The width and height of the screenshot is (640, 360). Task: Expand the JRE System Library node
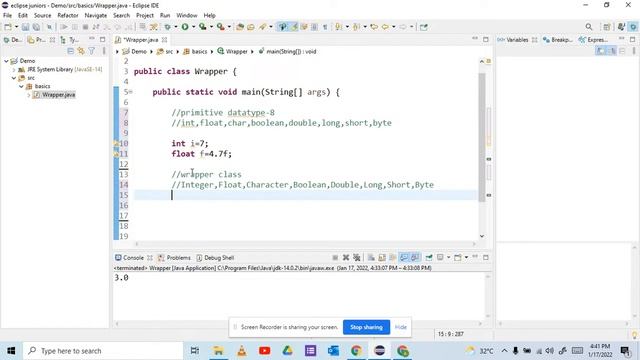tap(14, 69)
